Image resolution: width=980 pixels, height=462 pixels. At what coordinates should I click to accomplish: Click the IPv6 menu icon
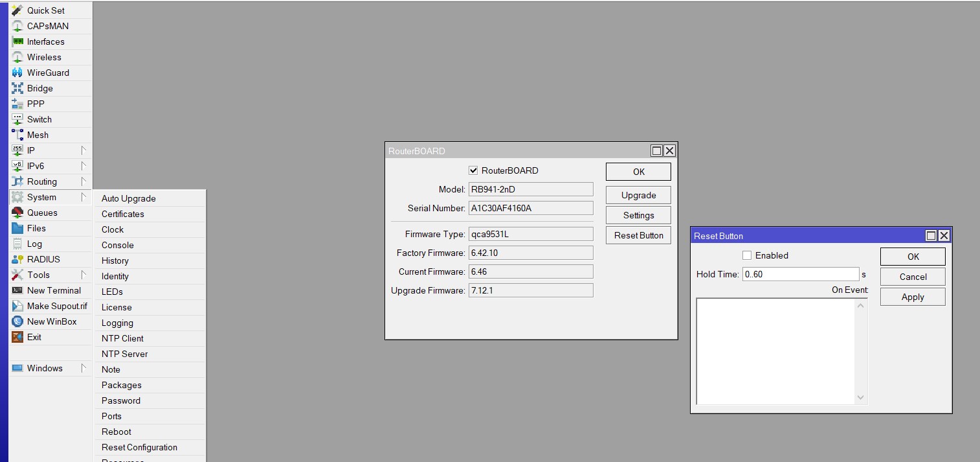point(17,166)
